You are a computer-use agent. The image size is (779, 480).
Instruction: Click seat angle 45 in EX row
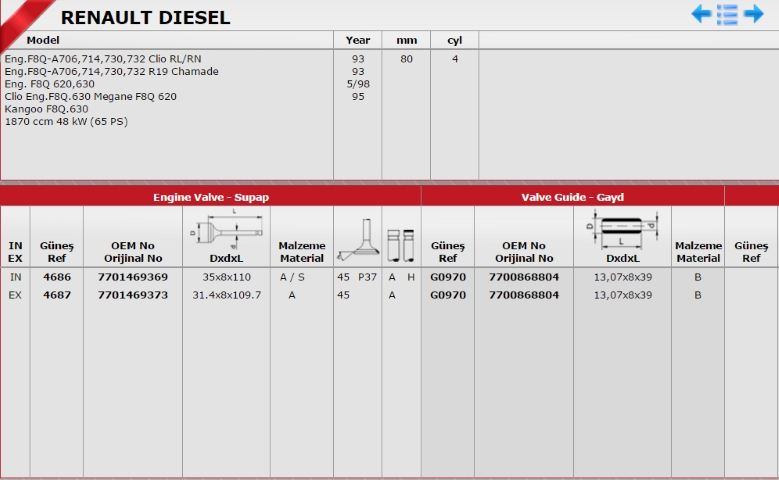click(x=343, y=295)
